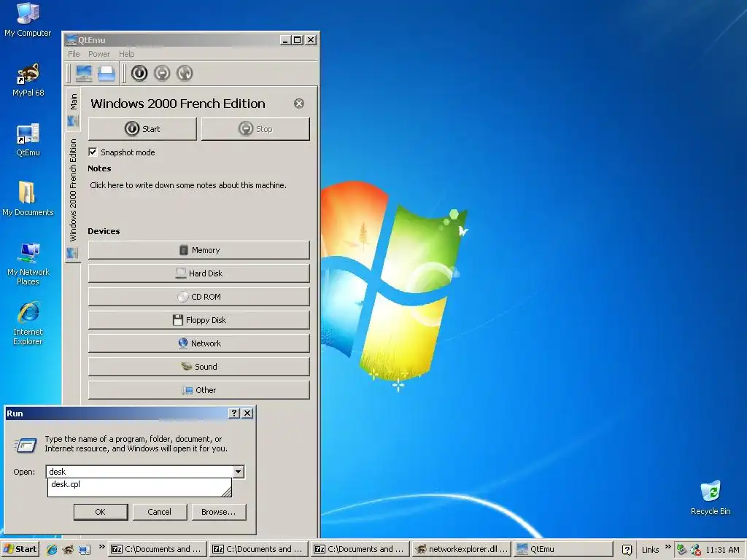747x560 pixels.
Task: Close the Windows 2000 French Edition tab
Action: click(x=298, y=104)
